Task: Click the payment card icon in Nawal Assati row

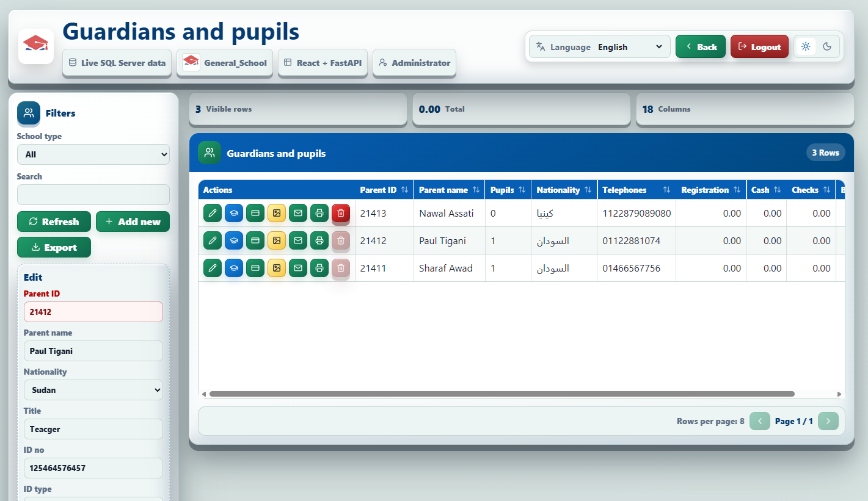Action: [x=255, y=213]
